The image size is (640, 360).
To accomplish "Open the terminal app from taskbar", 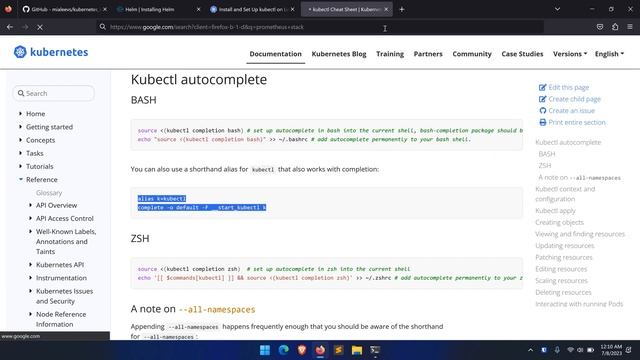I will click(375, 350).
